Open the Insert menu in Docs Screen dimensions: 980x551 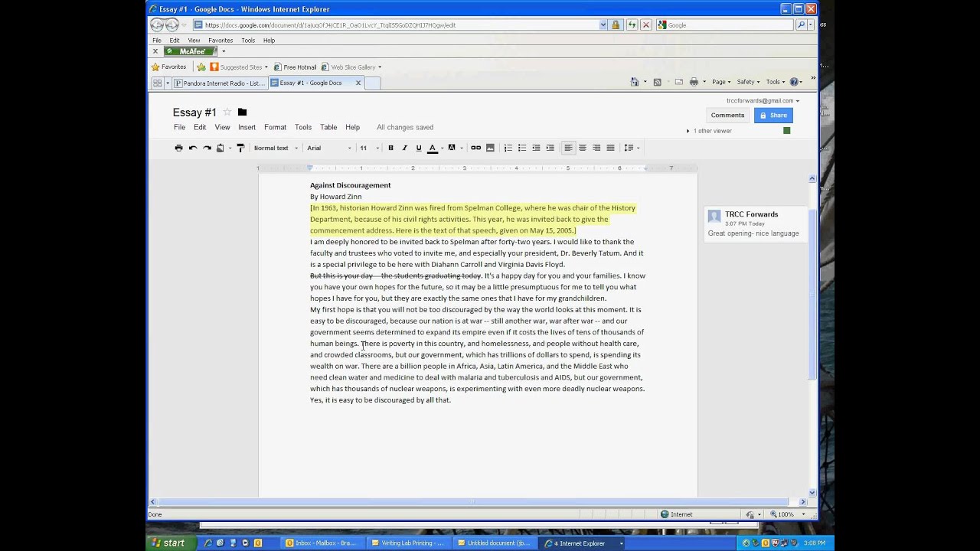(247, 127)
